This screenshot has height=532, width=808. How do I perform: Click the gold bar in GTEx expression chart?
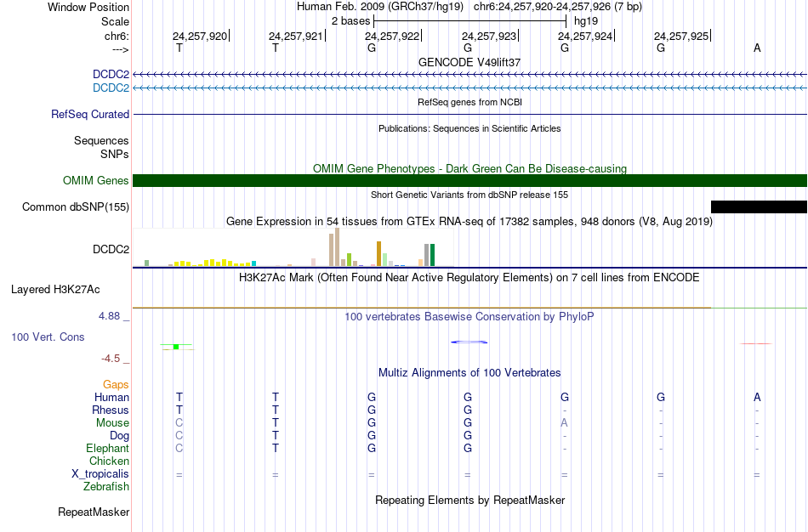378,254
